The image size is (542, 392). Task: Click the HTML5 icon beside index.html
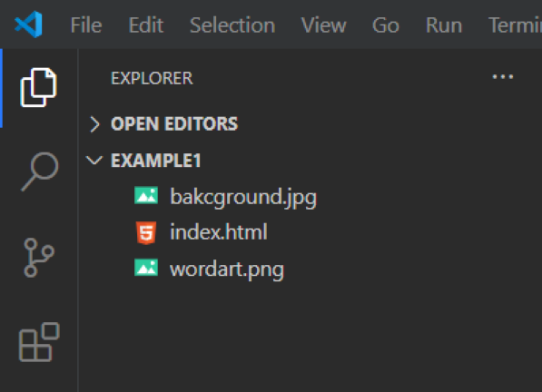click(146, 233)
